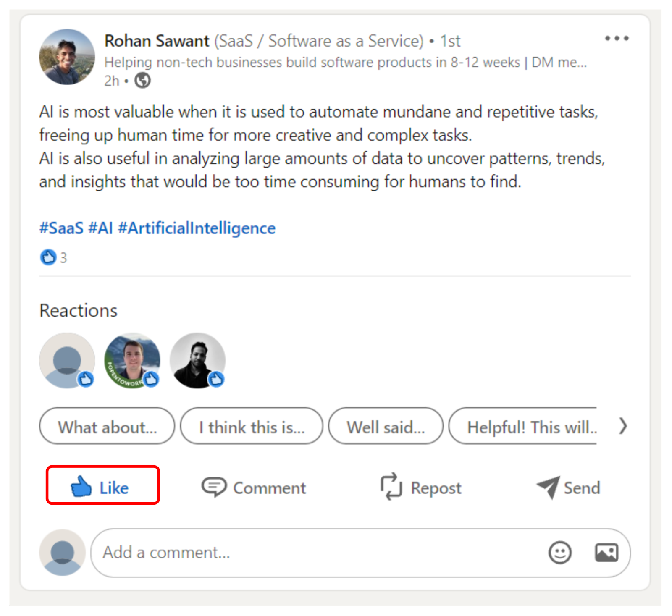This screenshot has height=616, width=672.
Task: Open the Reactions section heading
Action: (x=78, y=310)
